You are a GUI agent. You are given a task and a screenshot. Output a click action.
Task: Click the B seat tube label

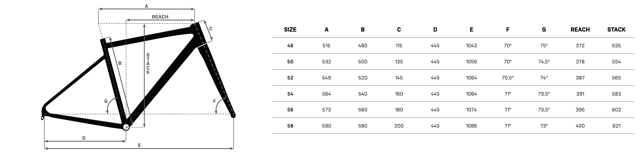pos(120,63)
